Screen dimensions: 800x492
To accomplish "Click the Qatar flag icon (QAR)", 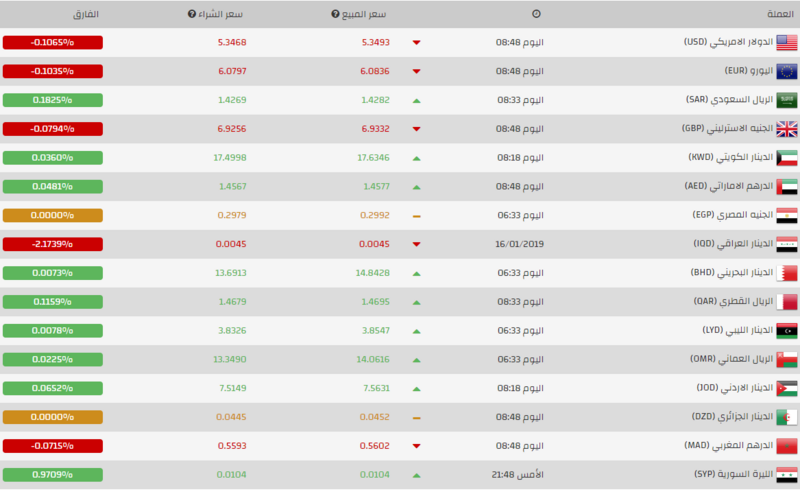I will 787,302.
